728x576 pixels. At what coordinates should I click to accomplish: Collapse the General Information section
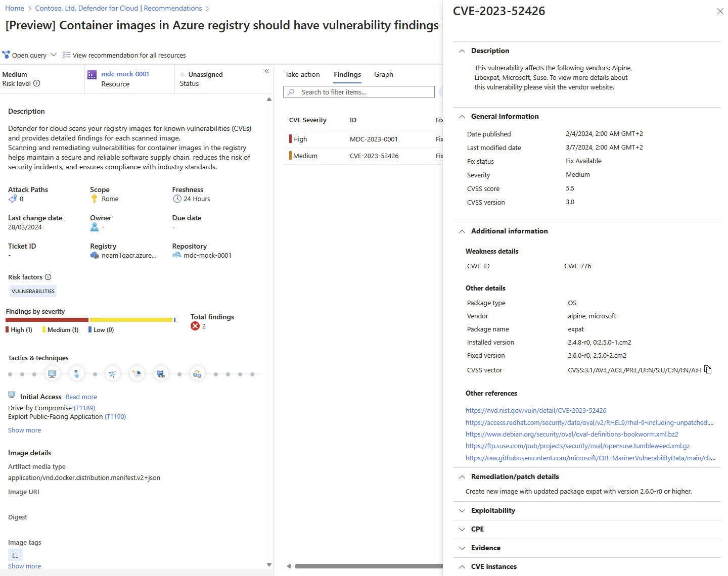point(505,116)
